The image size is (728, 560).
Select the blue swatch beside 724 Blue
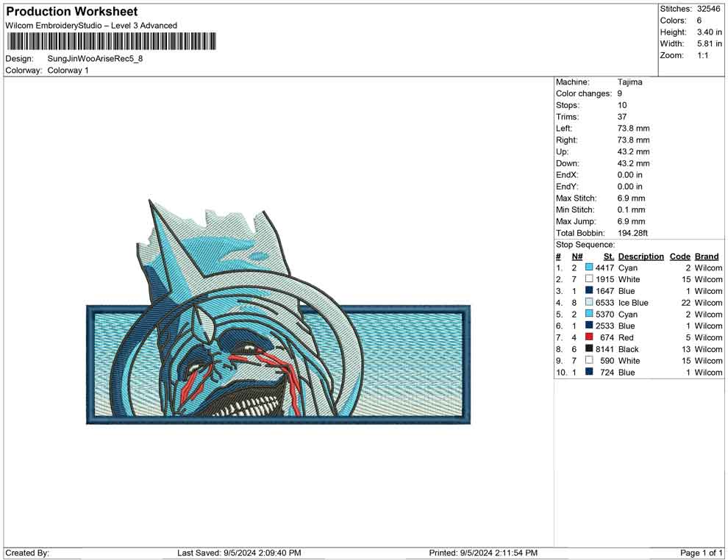(589, 372)
